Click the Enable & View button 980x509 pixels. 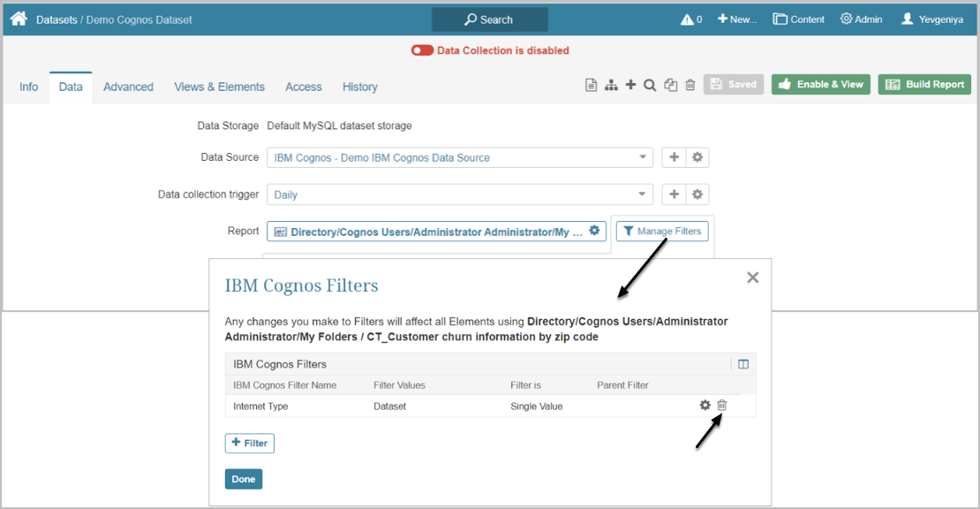pyautogui.click(x=820, y=85)
